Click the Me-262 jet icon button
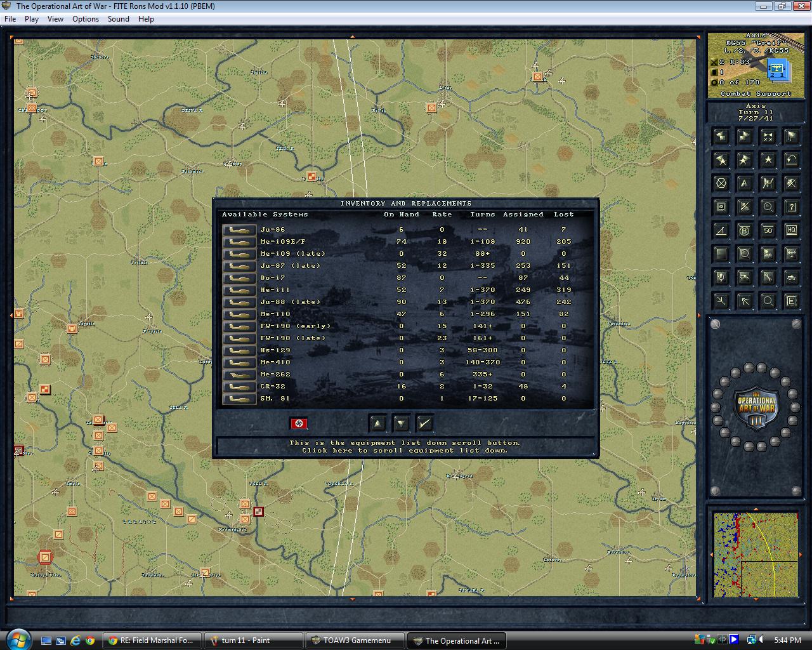This screenshot has width=812, height=650. [x=239, y=375]
